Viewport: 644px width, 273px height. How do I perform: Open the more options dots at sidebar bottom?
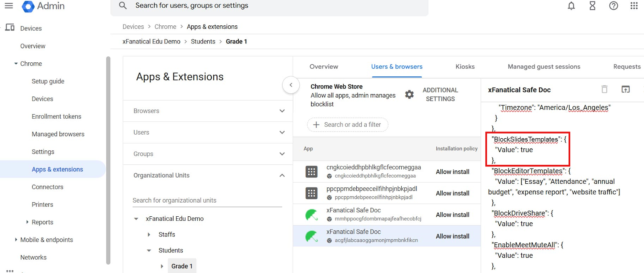pos(10,271)
